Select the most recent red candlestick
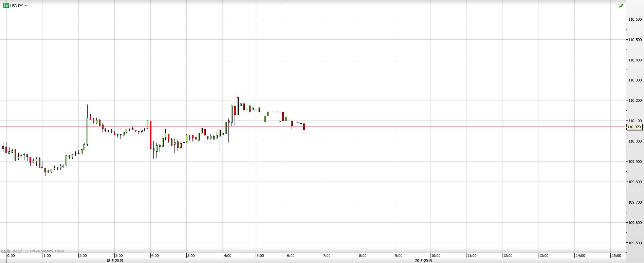Image resolution: width=644 pixels, height=263 pixels. pos(304,127)
